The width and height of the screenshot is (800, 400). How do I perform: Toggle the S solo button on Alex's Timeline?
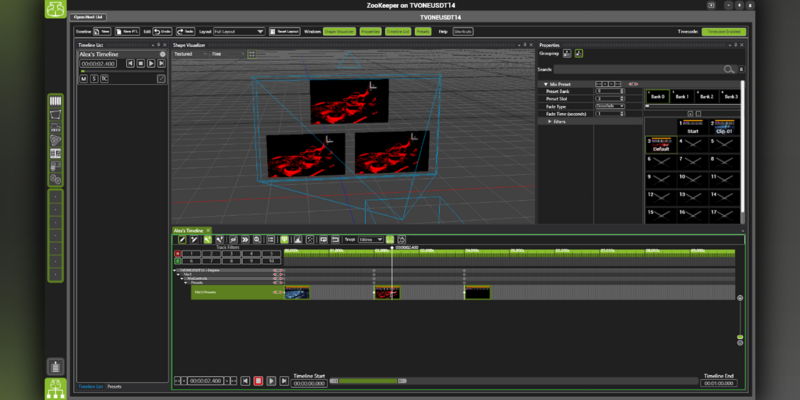(x=94, y=79)
